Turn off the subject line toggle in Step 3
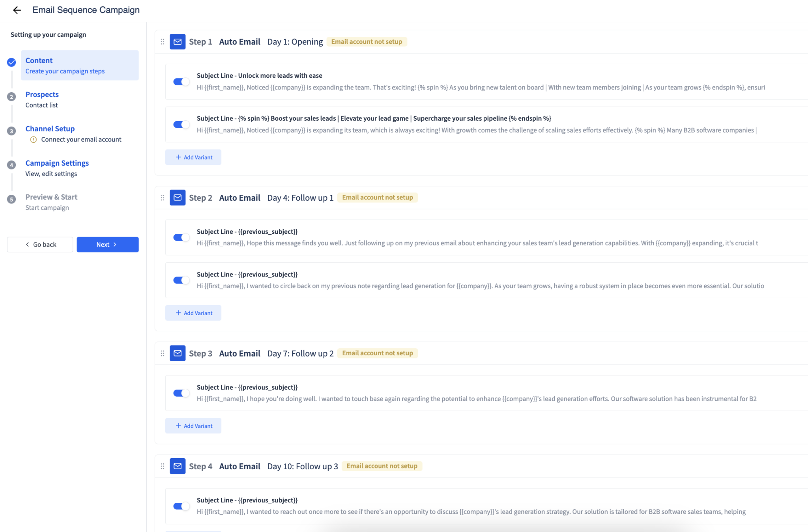 pyautogui.click(x=181, y=393)
